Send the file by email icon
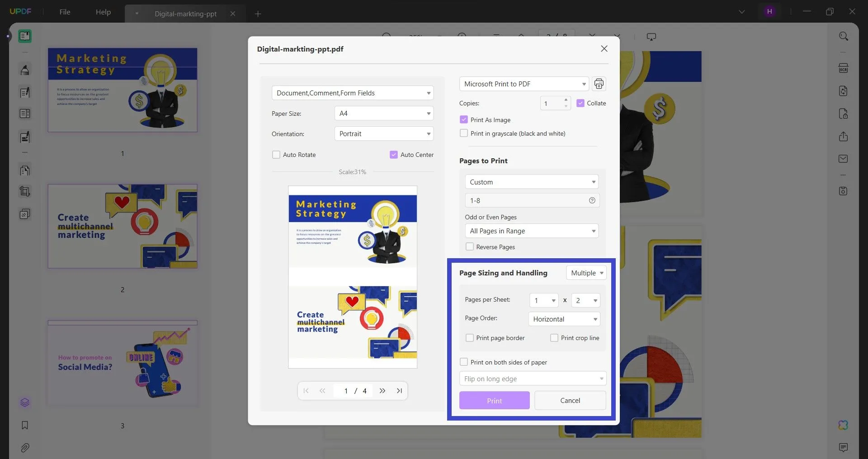This screenshot has width=868, height=459. click(x=843, y=159)
